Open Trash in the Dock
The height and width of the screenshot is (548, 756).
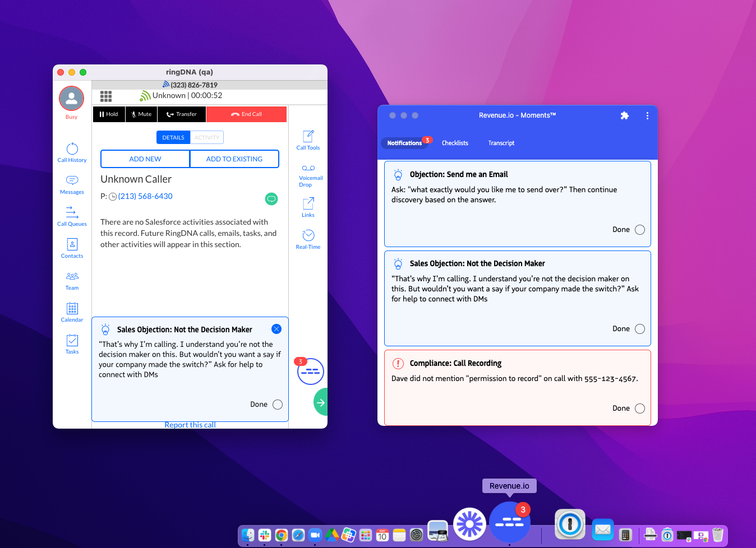coord(718,535)
